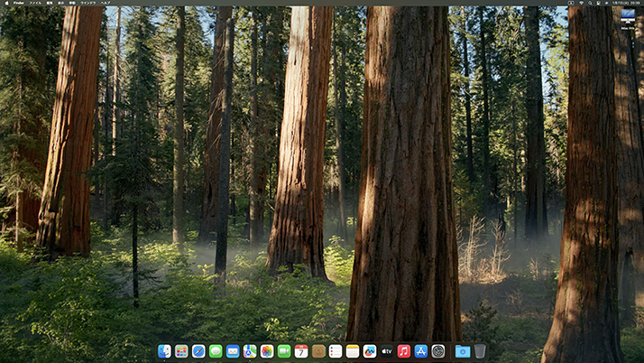This screenshot has width=644, height=363.
Task: Open the ファイル menu
Action: coord(35,3)
